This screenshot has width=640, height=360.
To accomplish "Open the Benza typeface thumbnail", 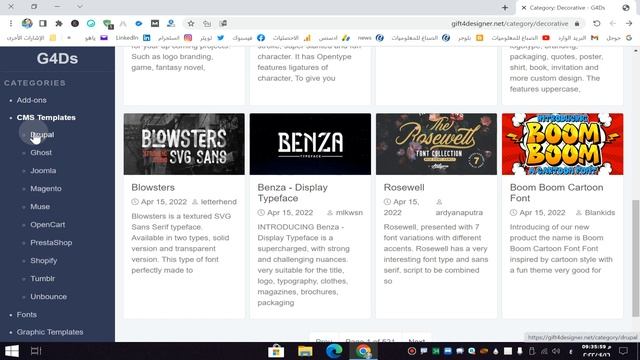I will pyautogui.click(x=310, y=144).
